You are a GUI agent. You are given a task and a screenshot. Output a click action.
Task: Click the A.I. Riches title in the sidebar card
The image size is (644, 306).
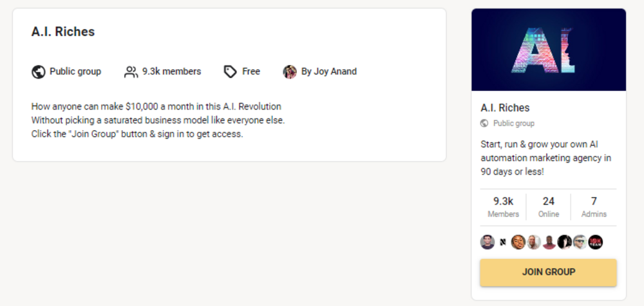[505, 108]
